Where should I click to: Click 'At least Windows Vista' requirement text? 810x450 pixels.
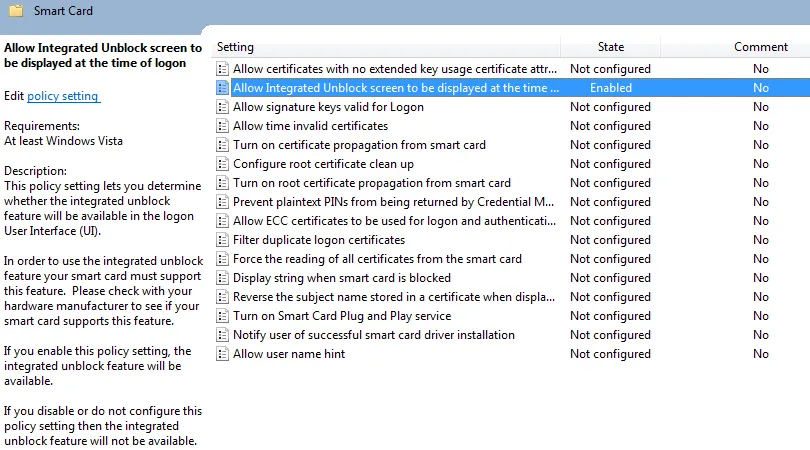[x=64, y=141]
